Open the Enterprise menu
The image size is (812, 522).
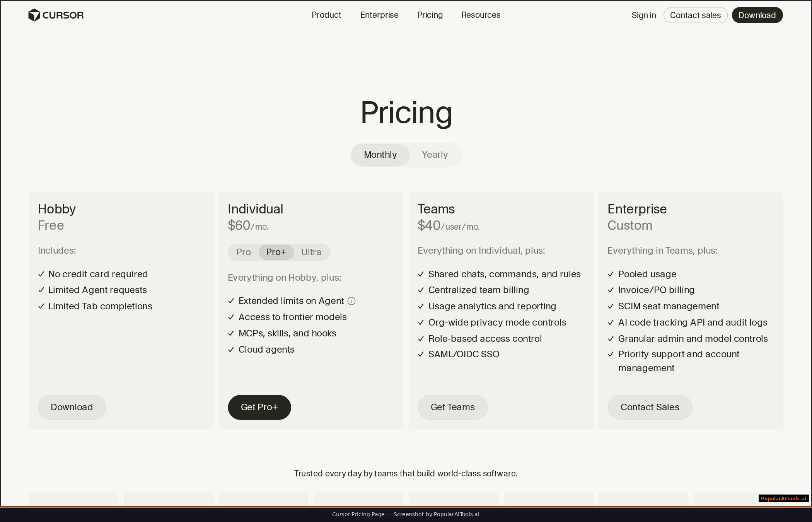coord(379,15)
